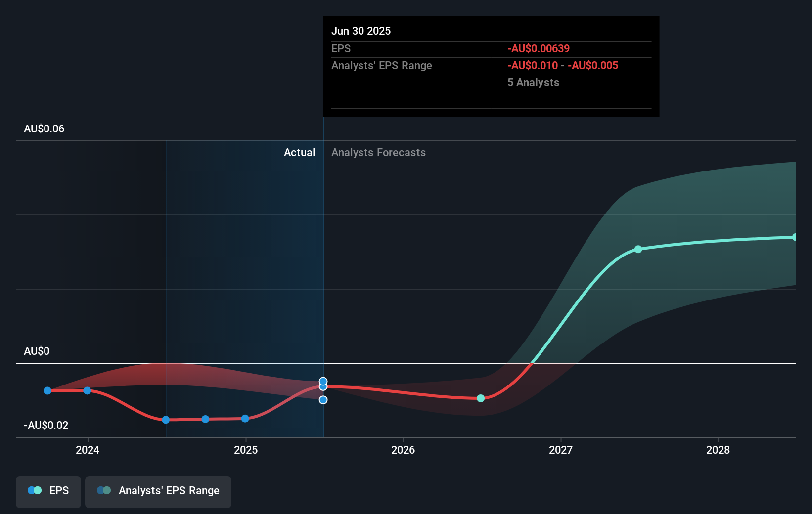Click the 2025 x-axis label
Screen dimensions: 812x514
[246, 450]
